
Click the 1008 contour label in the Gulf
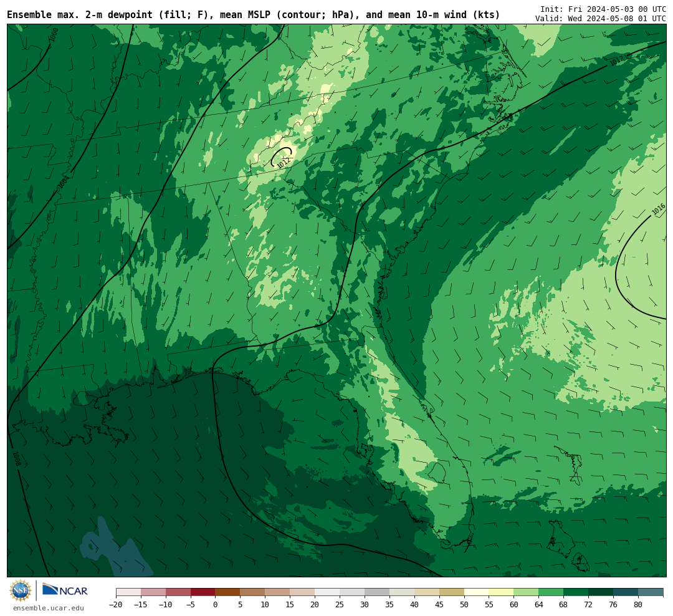tap(17, 459)
